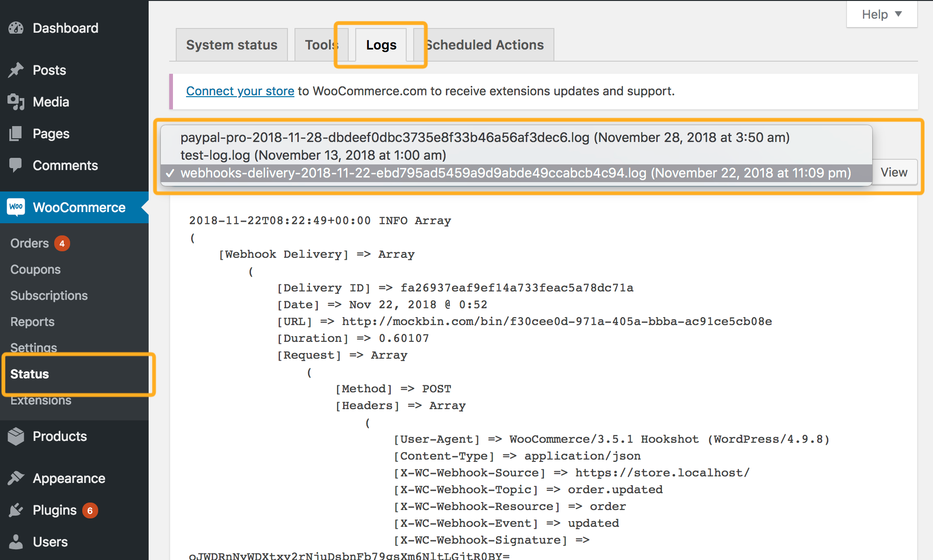933x560 pixels.
Task: Expand the Help dropdown
Action: click(x=882, y=14)
